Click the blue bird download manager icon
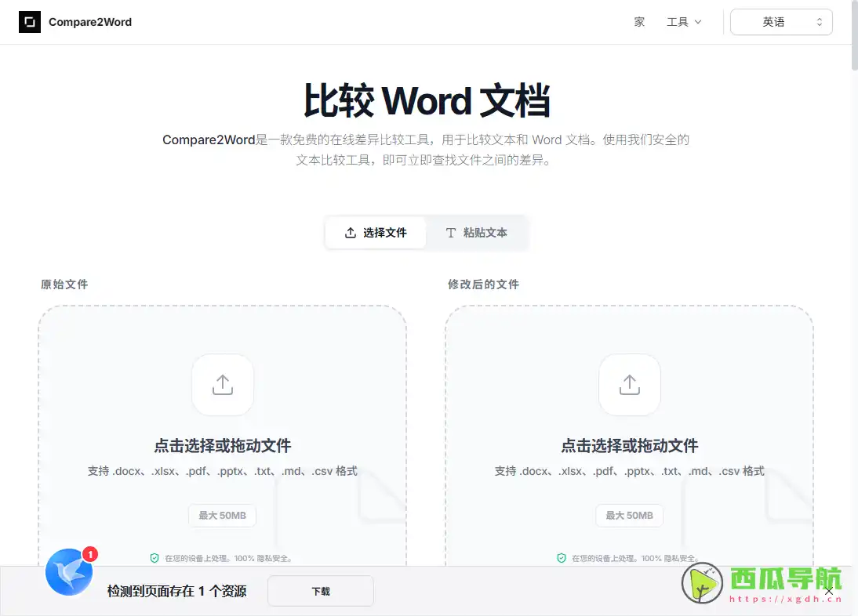The height and width of the screenshot is (616, 858). coord(68,572)
